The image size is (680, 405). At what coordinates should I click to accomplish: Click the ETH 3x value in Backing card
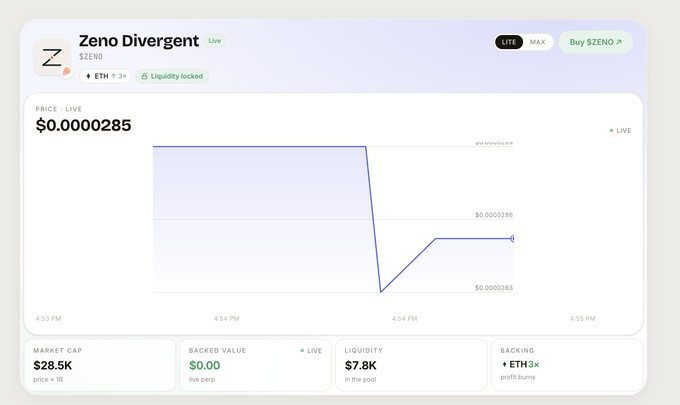pyautogui.click(x=520, y=364)
